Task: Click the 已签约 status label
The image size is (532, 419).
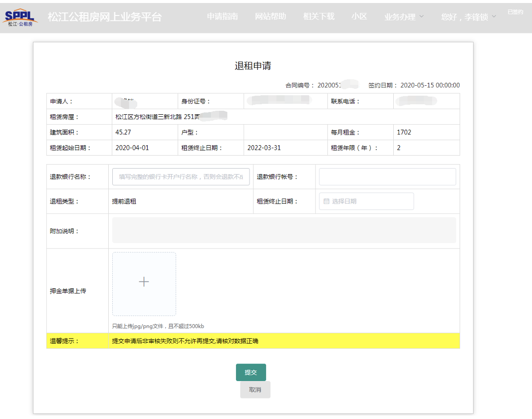Action: point(515,11)
